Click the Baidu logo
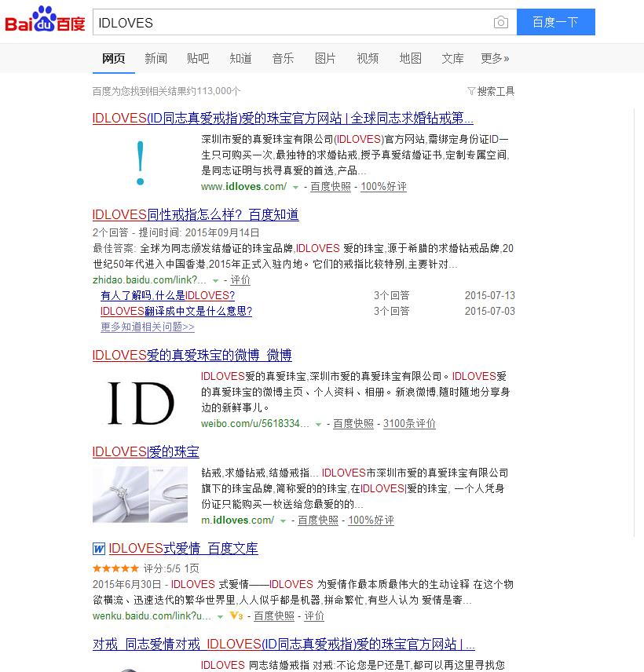Screen dimensions: 644x672 pos(45,20)
